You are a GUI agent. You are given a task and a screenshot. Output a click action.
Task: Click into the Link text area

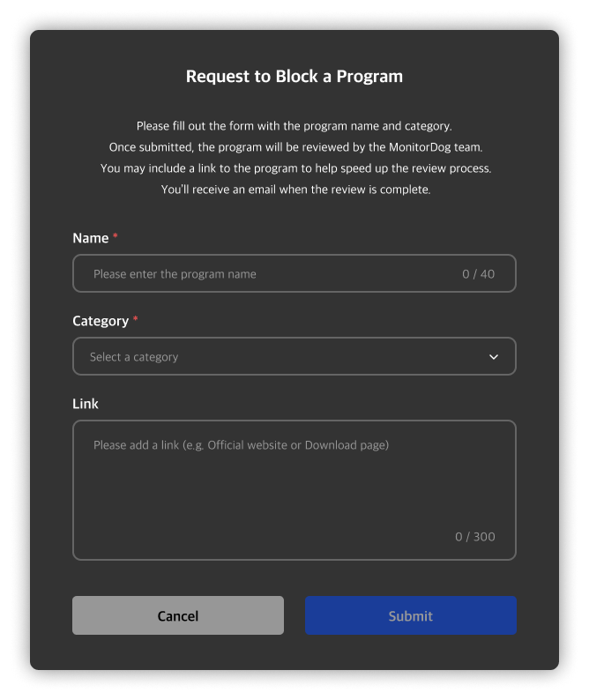click(294, 490)
